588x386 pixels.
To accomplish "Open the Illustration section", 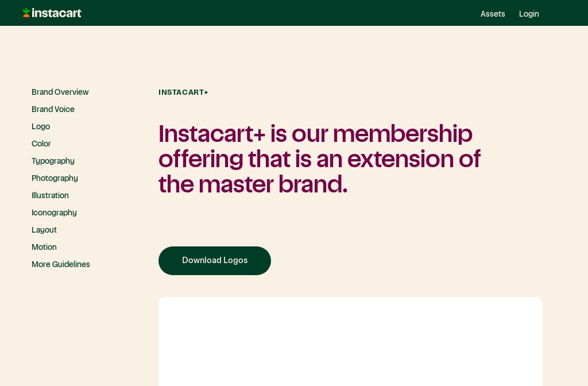I will 50,196.
